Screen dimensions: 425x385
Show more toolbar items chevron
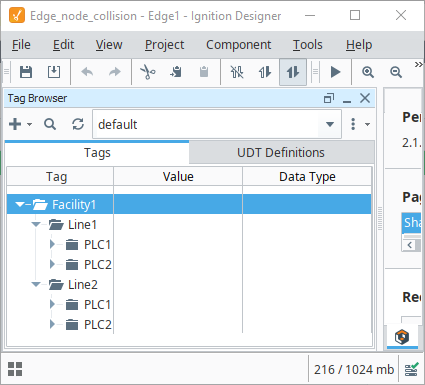[x=419, y=64]
